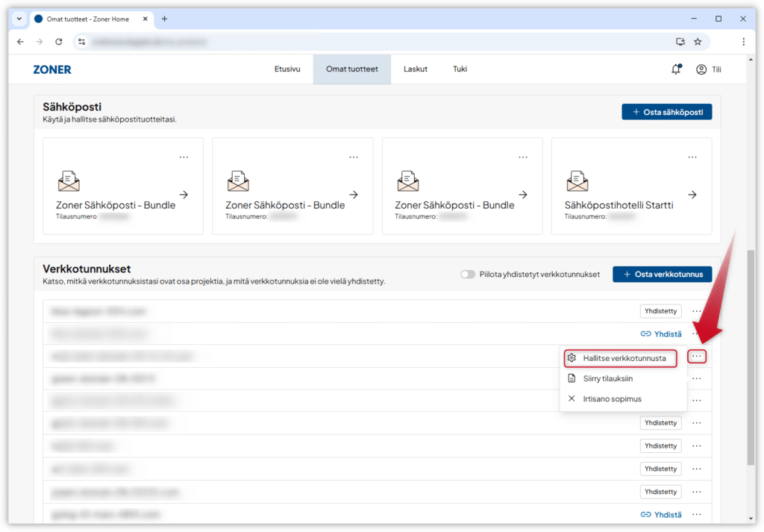The image size is (764, 532).
Task: Choose Siirry tilauksiin menu entry
Action: click(607, 378)
